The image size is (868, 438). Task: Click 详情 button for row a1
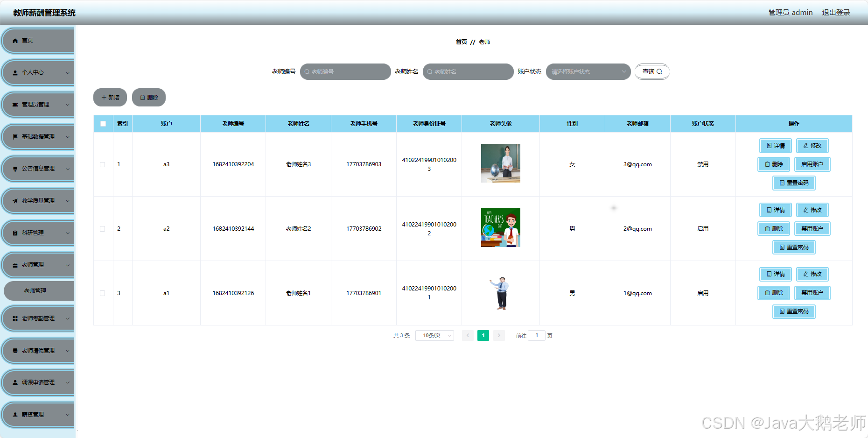click(x=775, y=274)
